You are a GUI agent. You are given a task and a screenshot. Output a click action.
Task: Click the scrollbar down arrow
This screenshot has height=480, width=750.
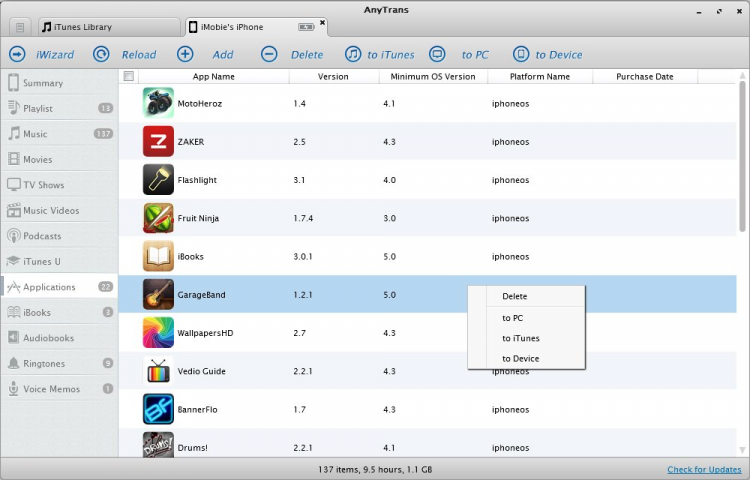[742, 450]
